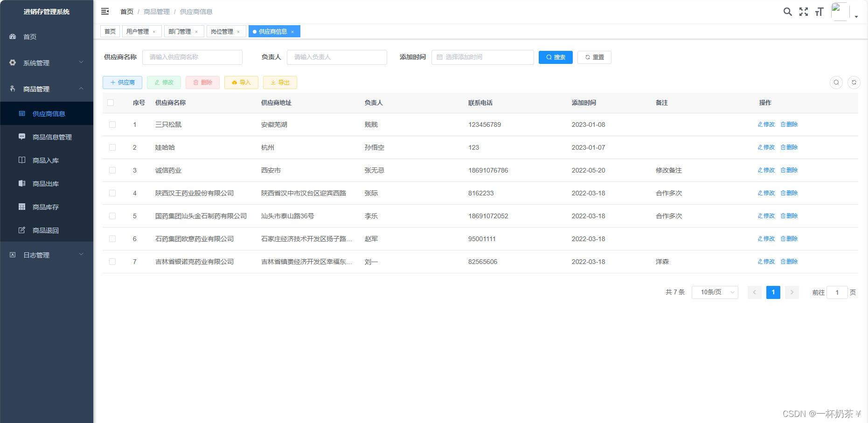Open 首页 in the sidebar
The width and height of the screenshot is (868, 423).
(x=47, y=36)
